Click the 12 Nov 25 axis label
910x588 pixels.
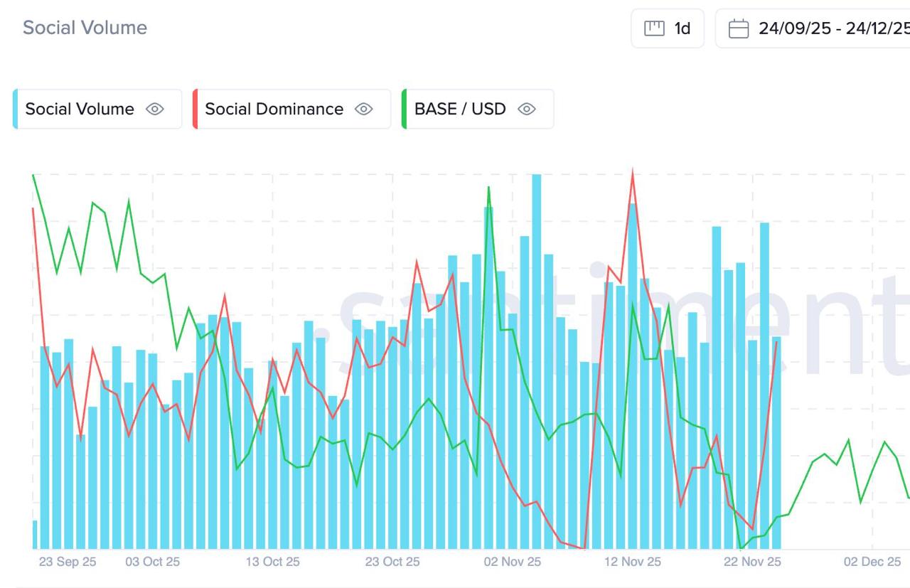coord(633,562)
